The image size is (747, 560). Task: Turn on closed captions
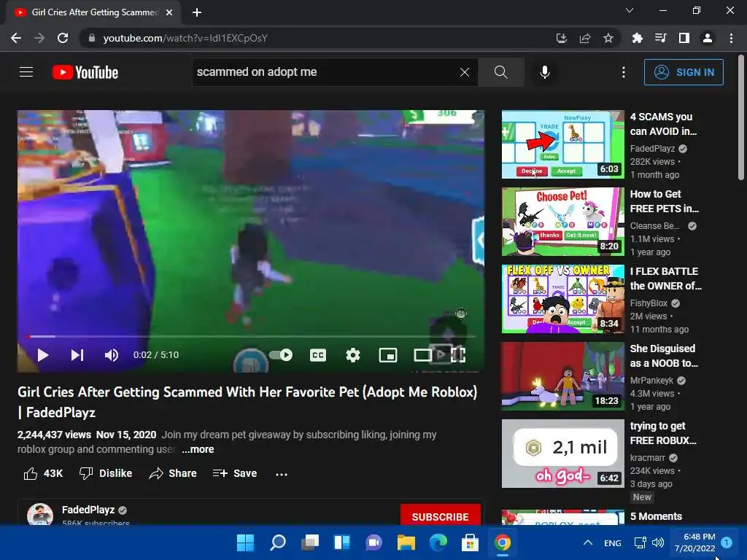point(318,355)
